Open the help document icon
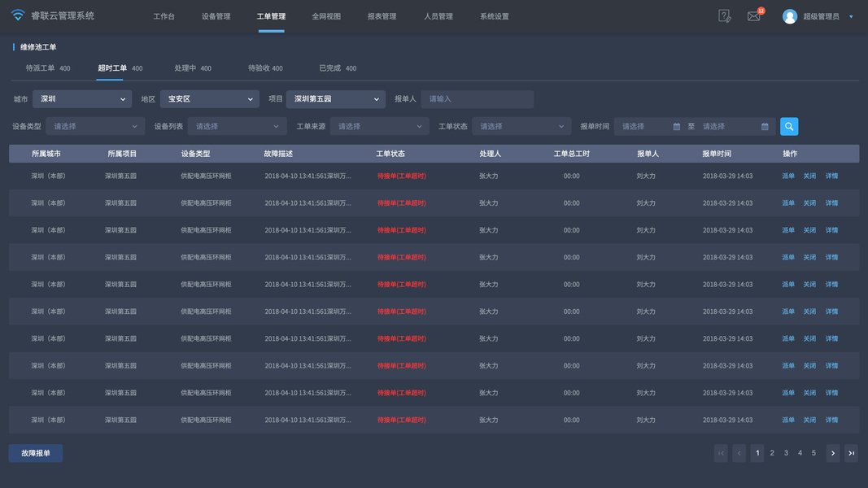 pyautogui.click(x=724, y=16)
